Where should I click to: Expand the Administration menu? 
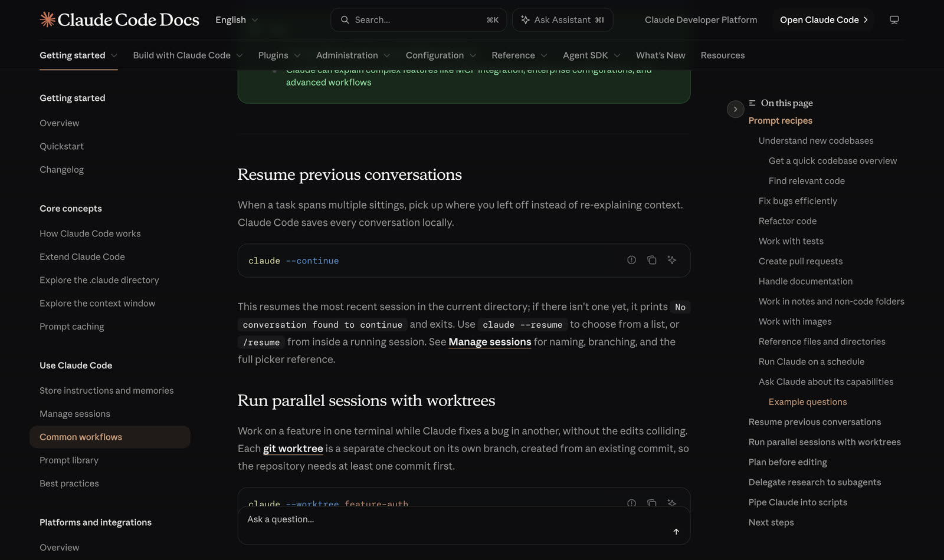353,55
